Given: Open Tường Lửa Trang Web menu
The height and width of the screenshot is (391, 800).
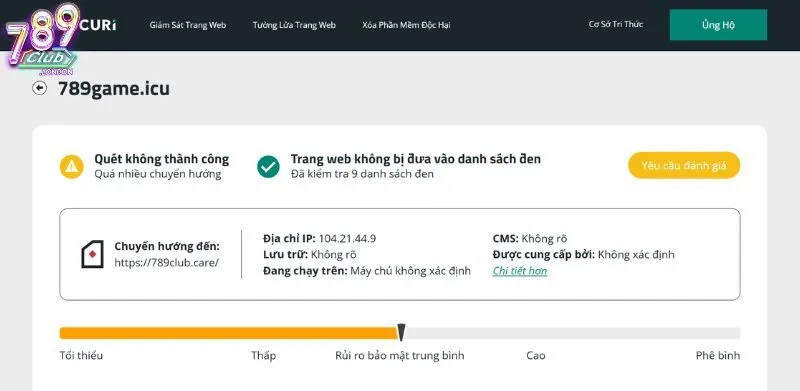Looking at the screenshot, I should click(294, 25).
